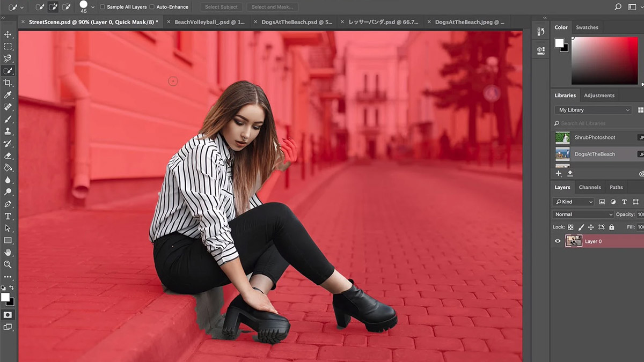Open the Normal blend mode dropdown
This screenshot has width=644, height=362.
(582, 214)
